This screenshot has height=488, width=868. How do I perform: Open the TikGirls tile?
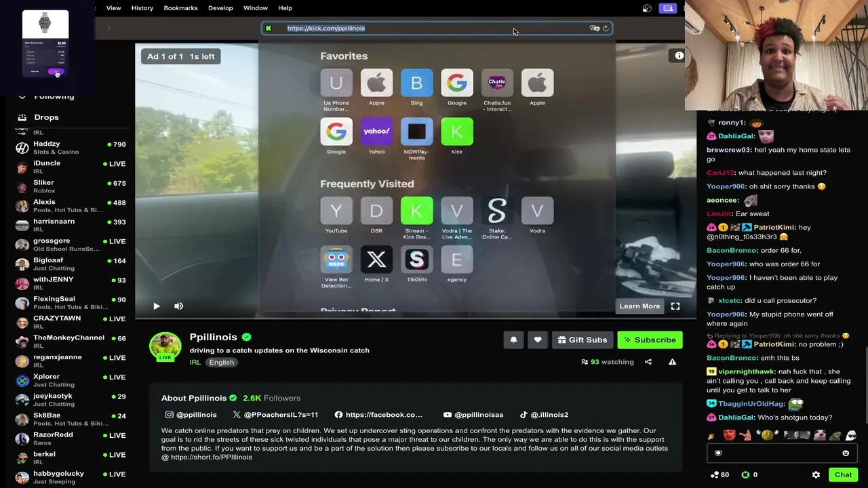point(416,264)
